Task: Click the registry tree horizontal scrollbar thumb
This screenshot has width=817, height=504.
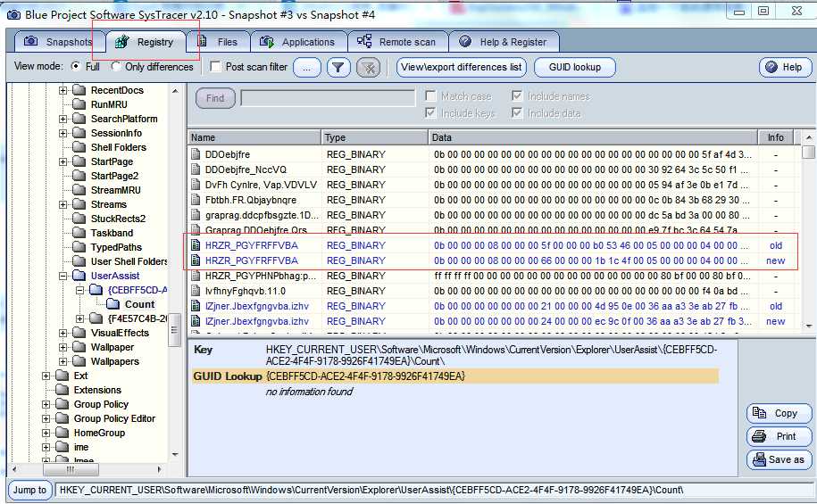Action: (x=71, y=469)
